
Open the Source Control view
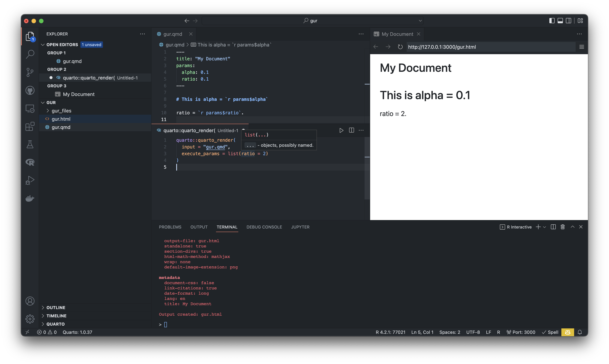pyautogui.click(x=30, y=72)
